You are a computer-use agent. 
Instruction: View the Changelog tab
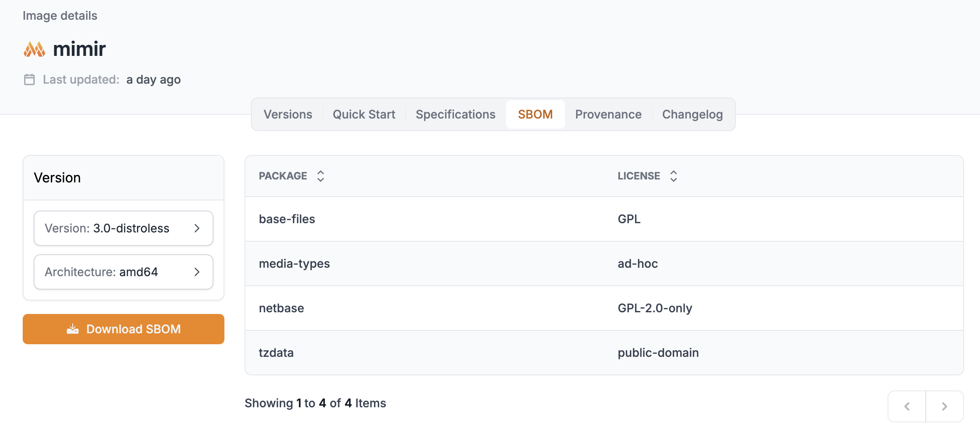pyautogui.click(x=692, y=114)
